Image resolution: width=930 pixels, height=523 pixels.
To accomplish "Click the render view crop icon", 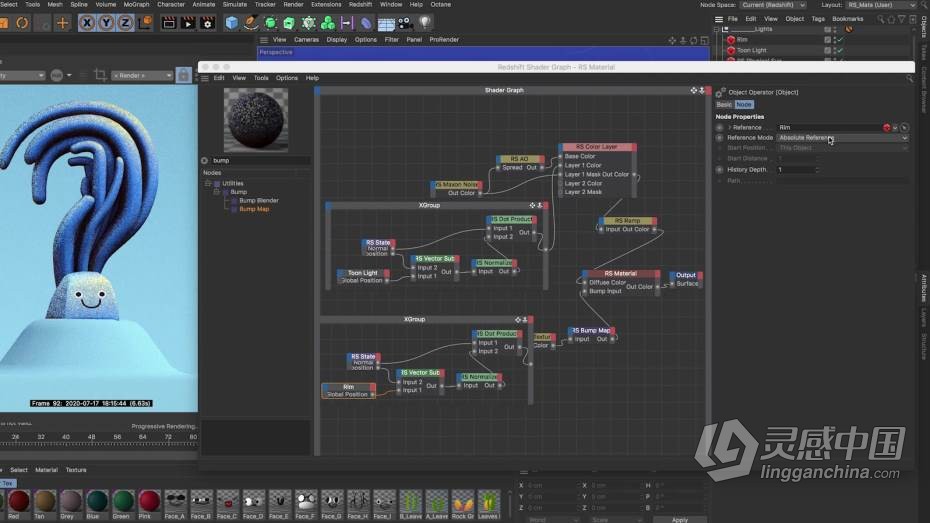I will pos(100,75).
